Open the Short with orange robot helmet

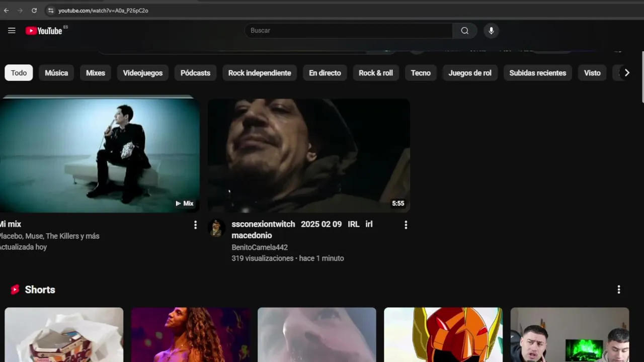pos(443,335)
